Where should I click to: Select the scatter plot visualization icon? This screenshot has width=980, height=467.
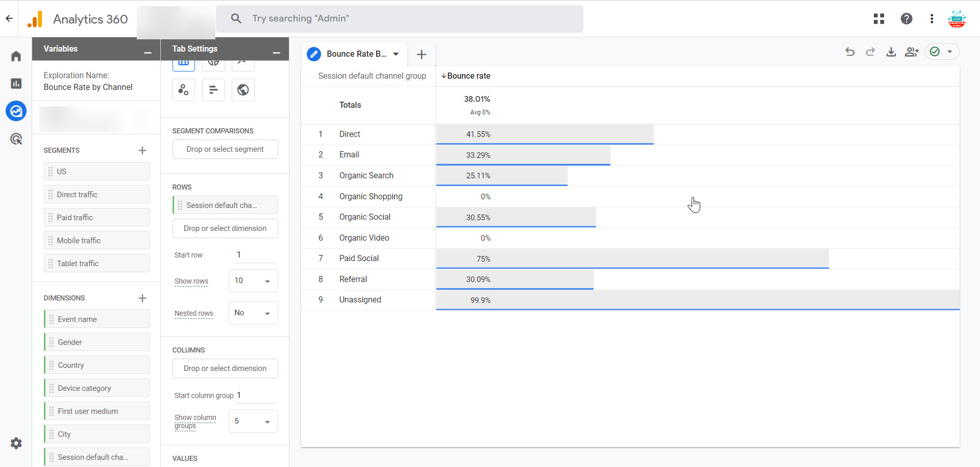coord(183,90)
